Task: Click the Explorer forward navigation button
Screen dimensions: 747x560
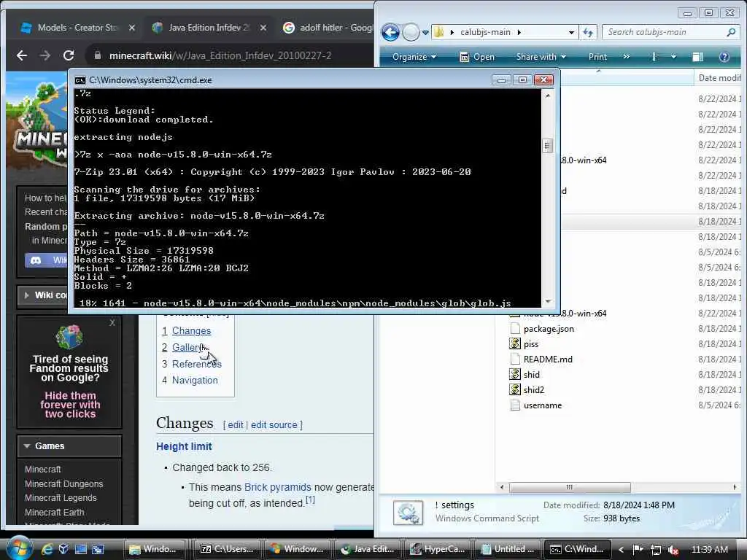Action: pyautogui.click(x=411, y=32)
